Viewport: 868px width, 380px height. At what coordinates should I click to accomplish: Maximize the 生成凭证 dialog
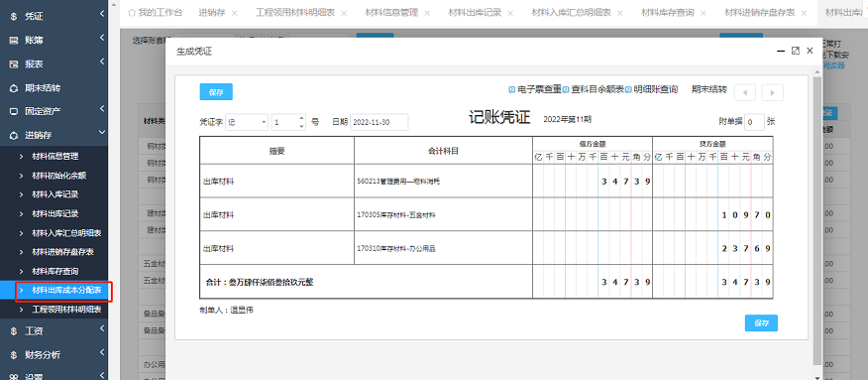[796, 51]
